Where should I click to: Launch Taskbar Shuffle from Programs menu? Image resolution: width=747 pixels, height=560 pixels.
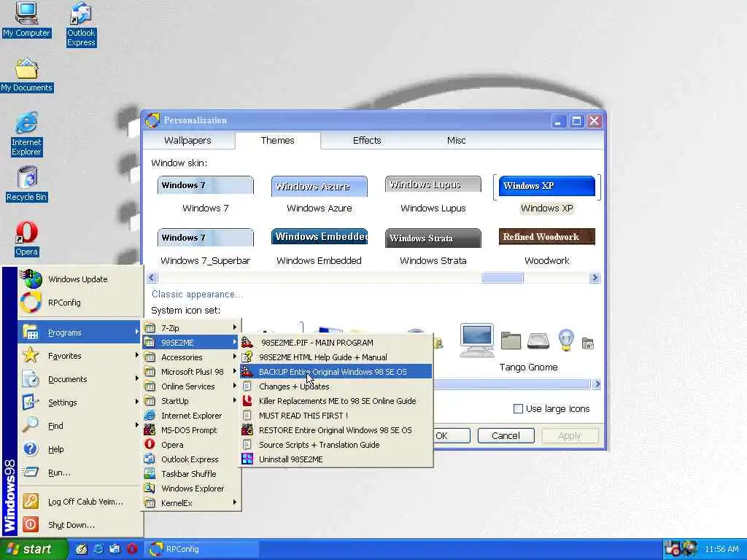pyautogui.click(x=191, y=474)
